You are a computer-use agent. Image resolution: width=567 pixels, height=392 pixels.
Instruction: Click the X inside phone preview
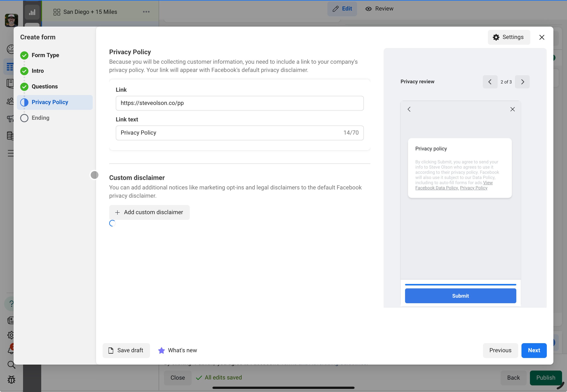click(512, 109)
